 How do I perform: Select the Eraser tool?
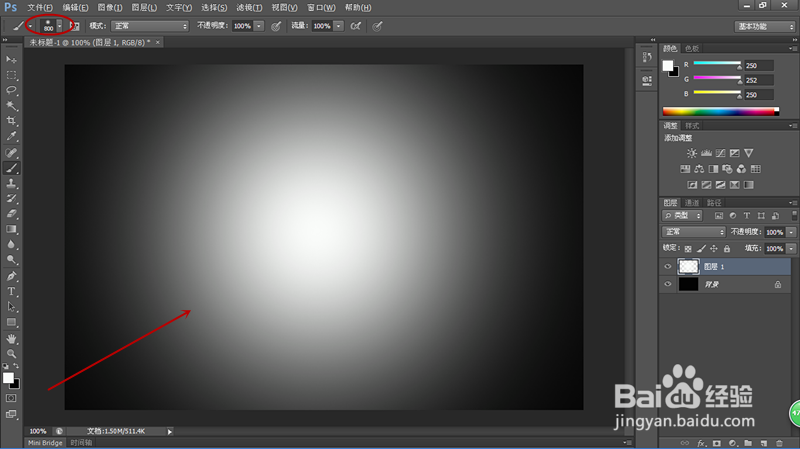click(11, 214)
